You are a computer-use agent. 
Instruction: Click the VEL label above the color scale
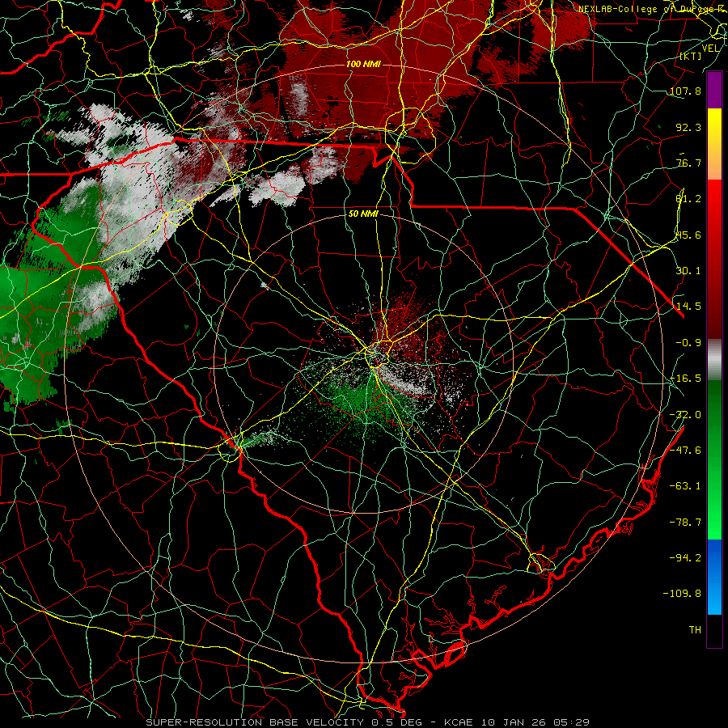pos(710,49)
